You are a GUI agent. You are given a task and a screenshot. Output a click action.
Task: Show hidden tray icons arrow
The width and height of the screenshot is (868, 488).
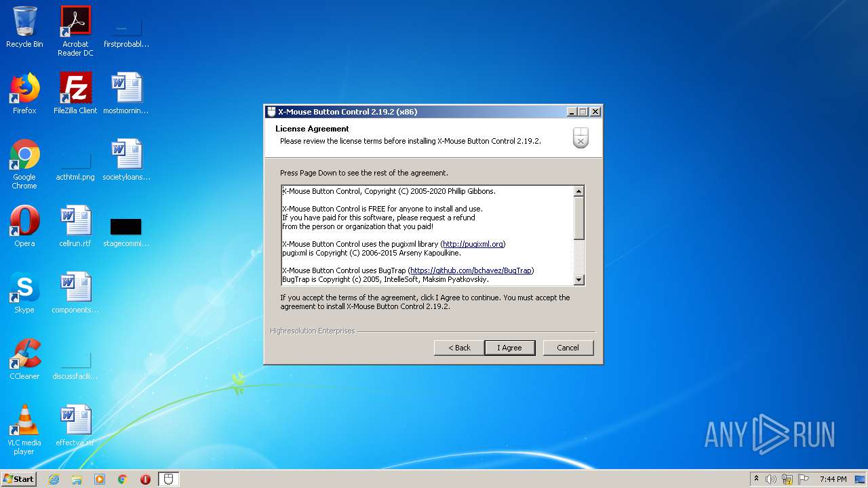click(x=756, y=479)
